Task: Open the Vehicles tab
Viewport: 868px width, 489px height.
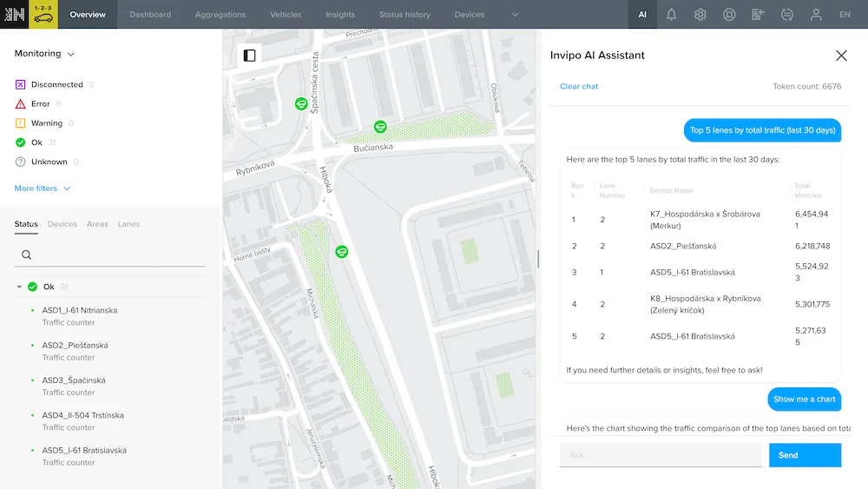Action: (x=286, y=15)
